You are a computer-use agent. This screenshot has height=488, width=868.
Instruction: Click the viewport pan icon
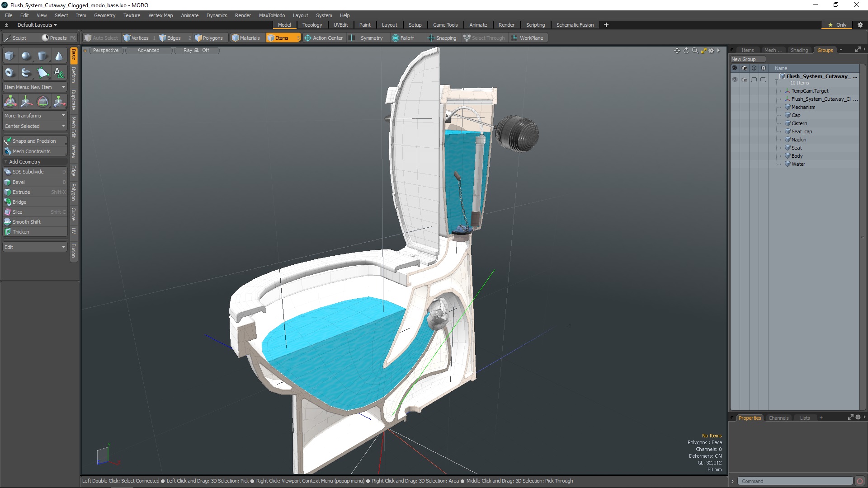[677, 51]
